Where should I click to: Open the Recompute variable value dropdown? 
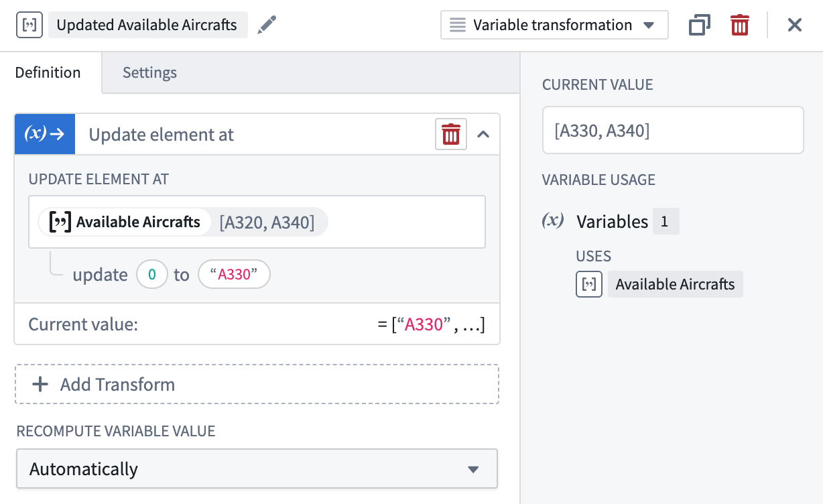coord(257,468)
